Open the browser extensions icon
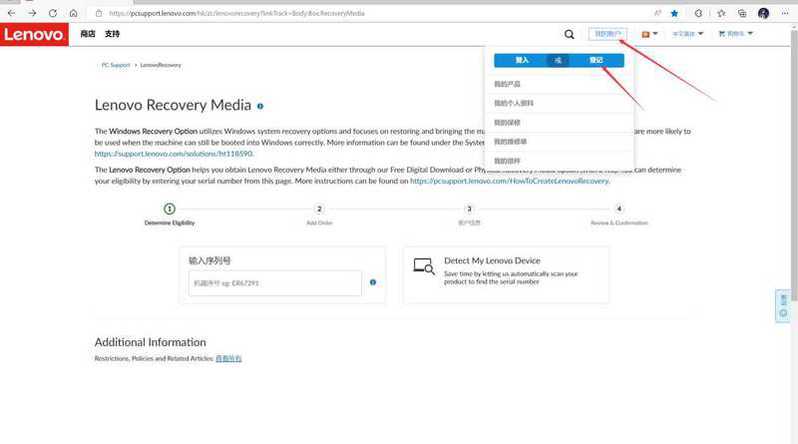This screenshot has width=798, height=444. (698, 13)
